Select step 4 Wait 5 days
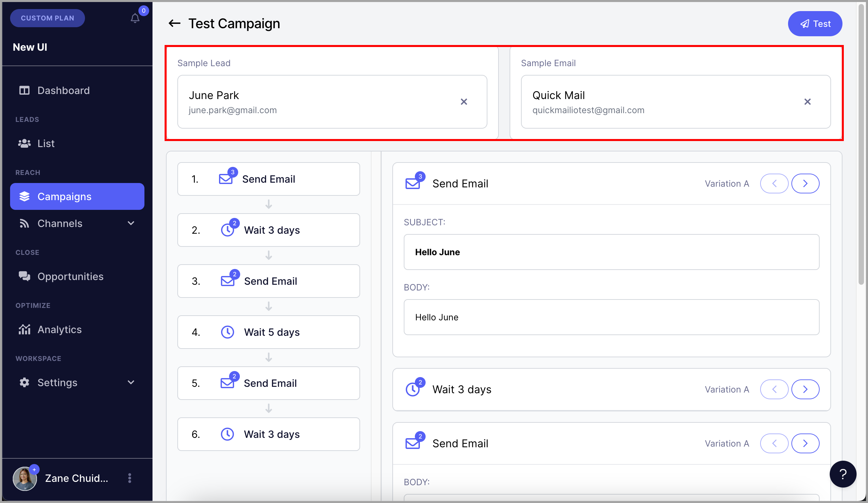The height and width of the screenshot is (503, 868). click(x=269, y=332)
